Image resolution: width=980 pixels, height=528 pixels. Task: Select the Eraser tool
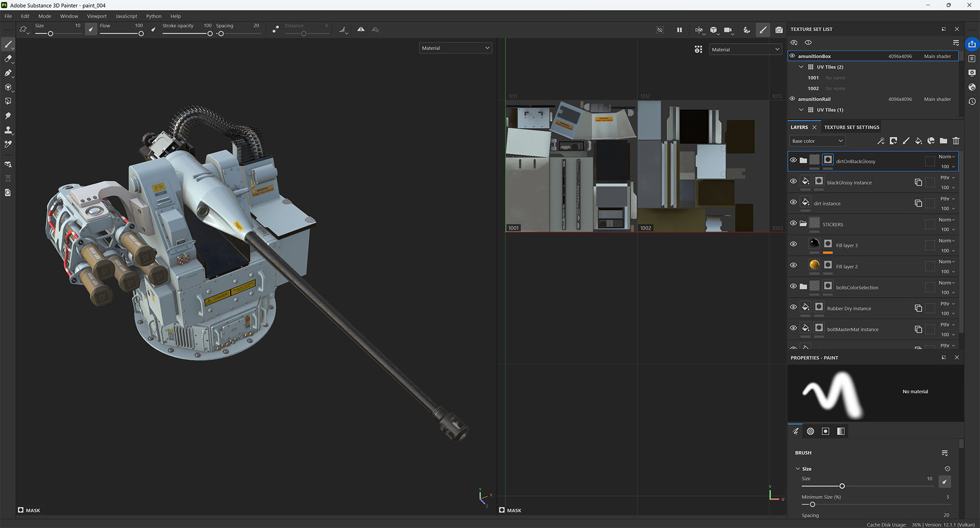coord(8,59)
